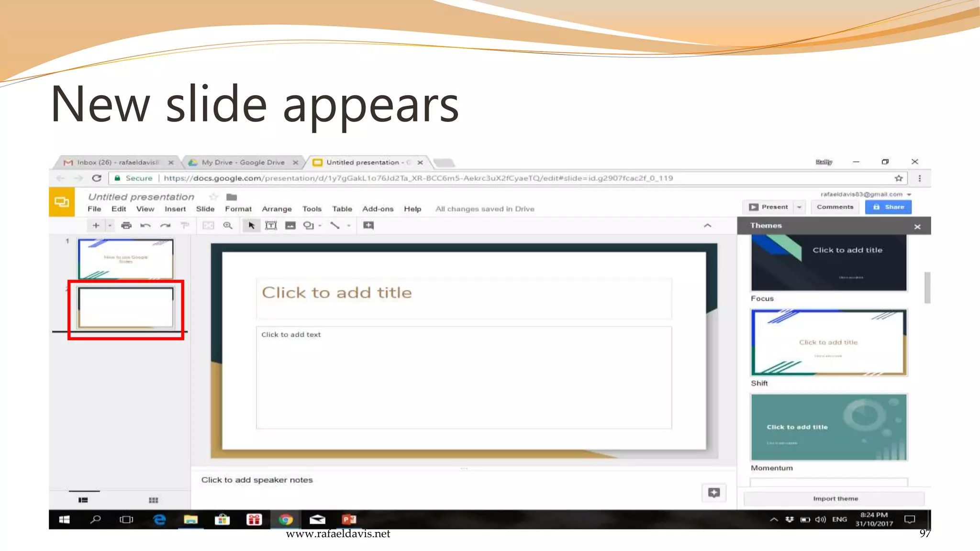Select the Paint format icon
The width and height of the screenshot is (980, 551).
185,225
